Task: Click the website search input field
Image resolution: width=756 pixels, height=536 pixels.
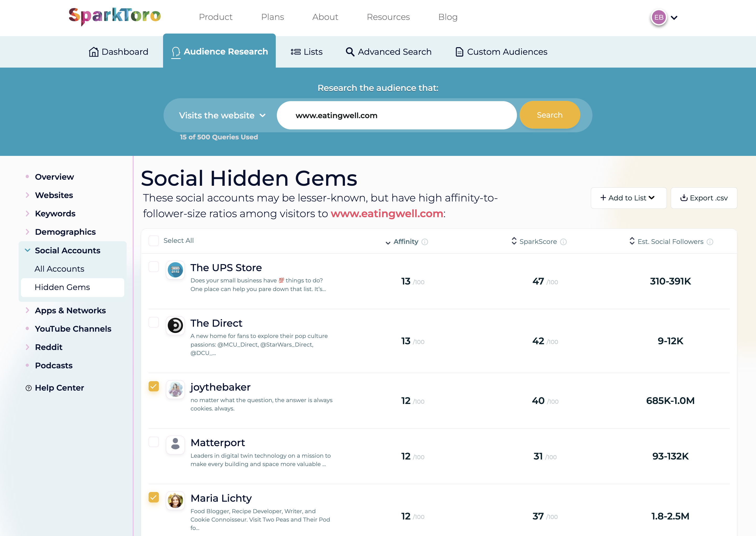Action: coord(396,115)
